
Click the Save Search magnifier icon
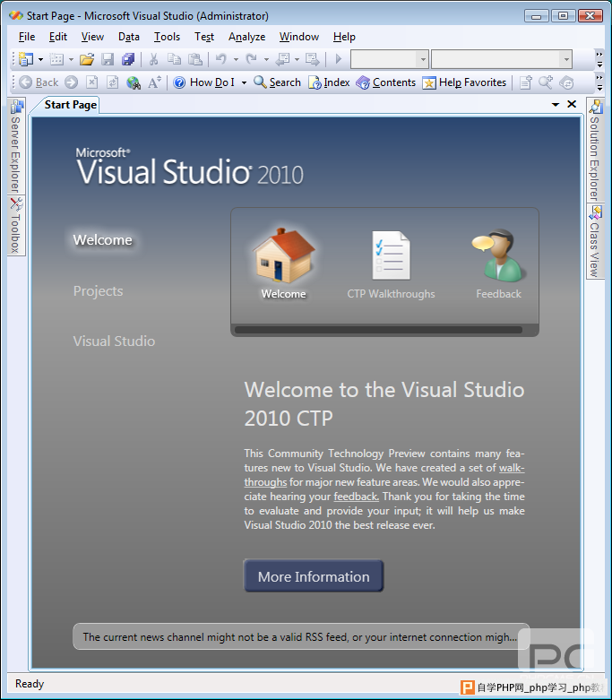coord(546,82)
